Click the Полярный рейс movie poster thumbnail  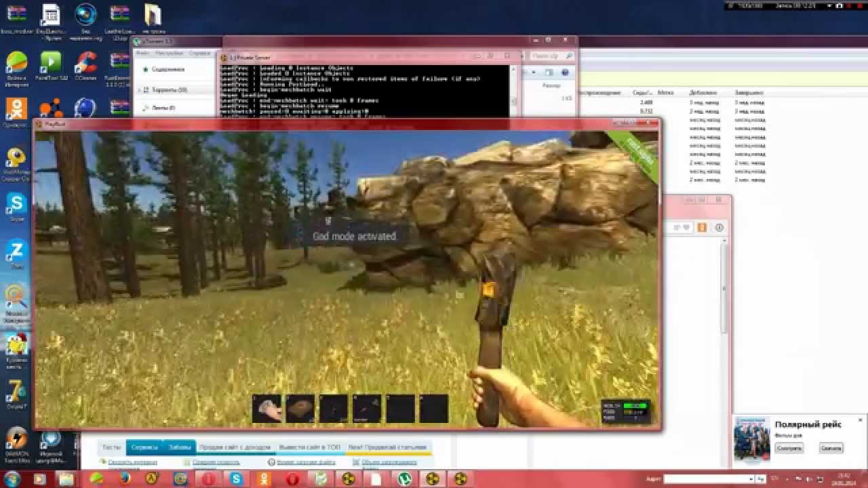751,439
